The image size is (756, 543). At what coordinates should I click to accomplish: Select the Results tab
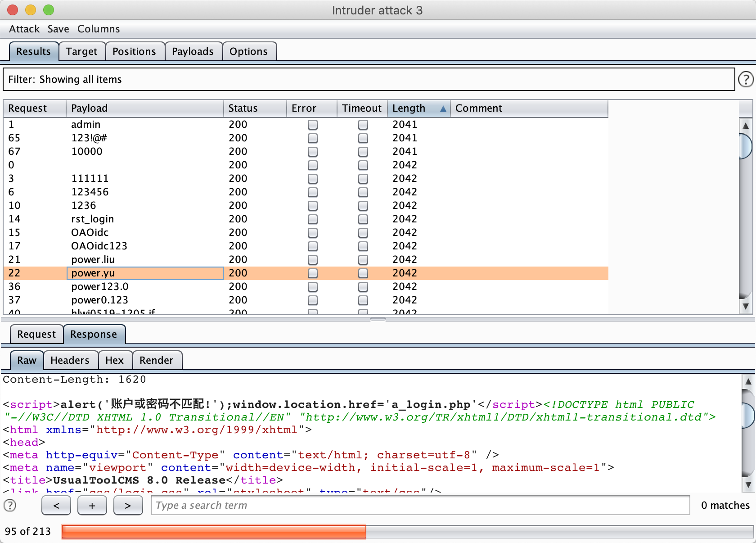tap(34, 51)
